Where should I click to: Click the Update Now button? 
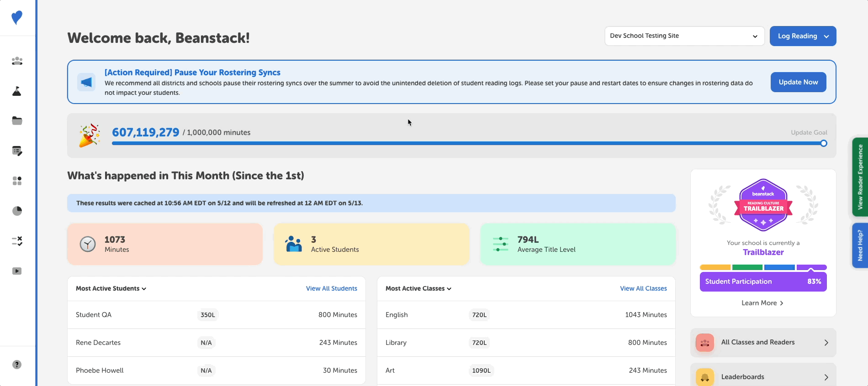pos(798,82)
